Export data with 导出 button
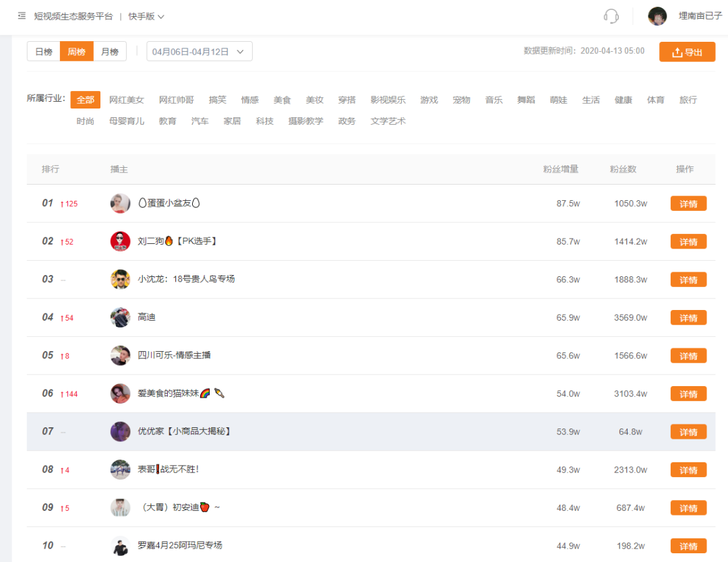 pyautogui.click(x=687, y=52)
